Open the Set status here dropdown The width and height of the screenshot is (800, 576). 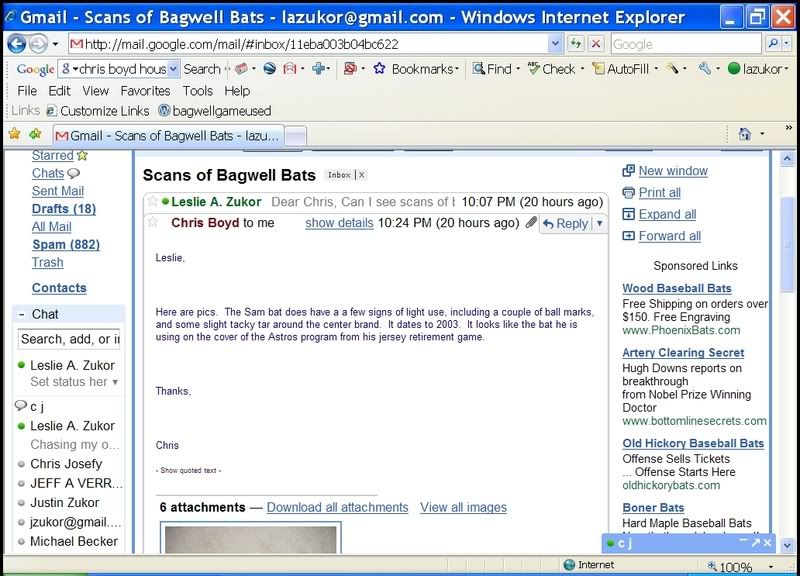115,382
